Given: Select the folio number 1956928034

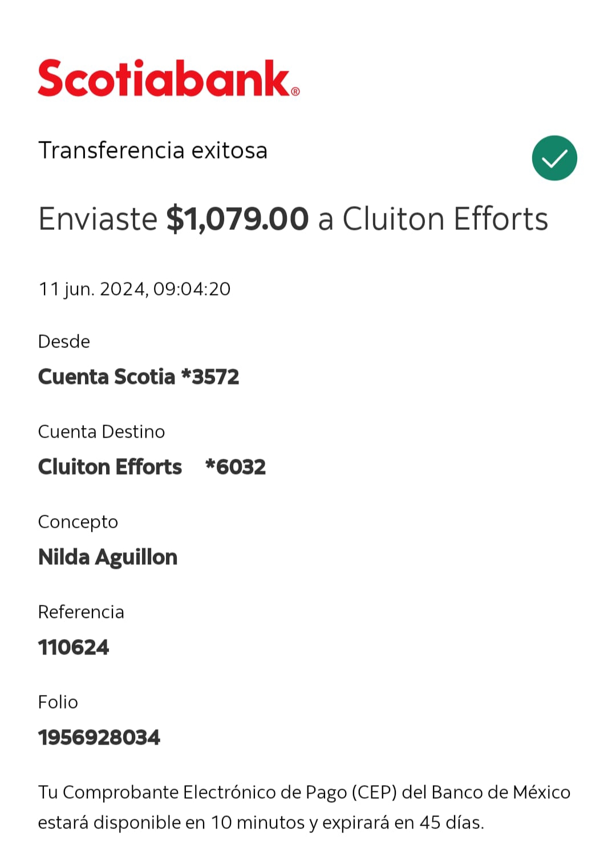Looking at the screenshot, I should [x=99, y=738].
